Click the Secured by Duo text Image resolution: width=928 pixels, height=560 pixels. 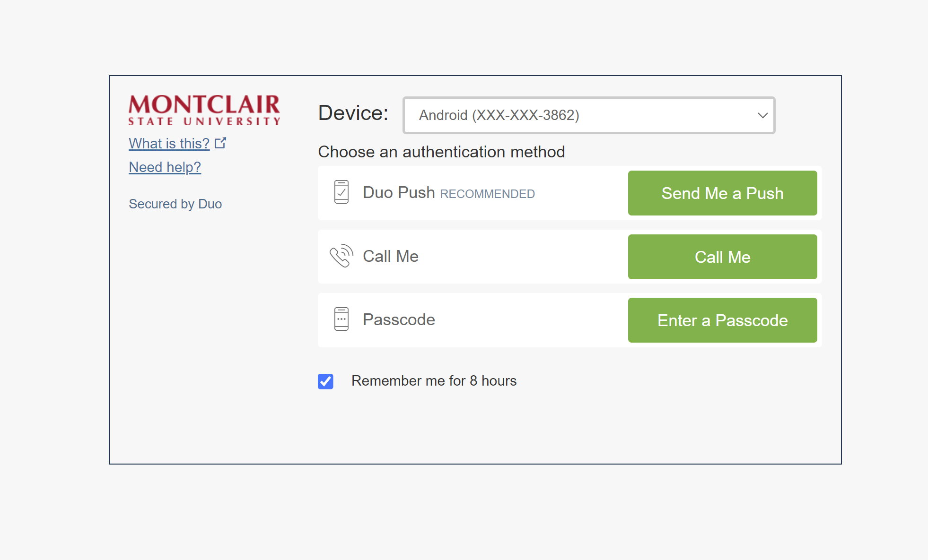click(x=175, y=204)
